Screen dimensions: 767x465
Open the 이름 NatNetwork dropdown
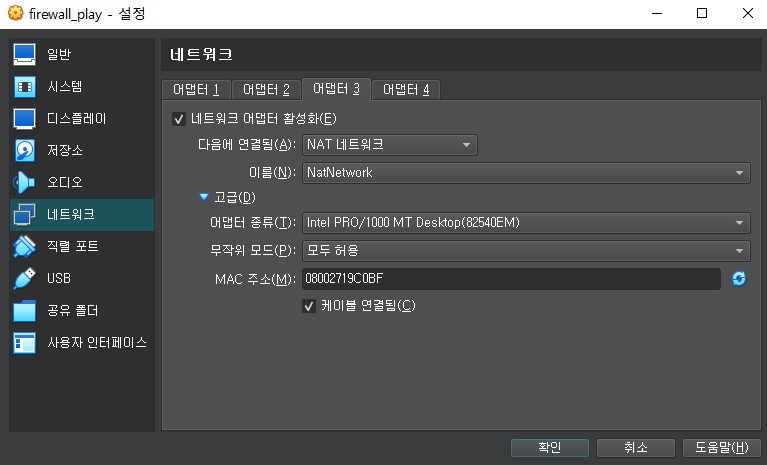coord(526,173)
